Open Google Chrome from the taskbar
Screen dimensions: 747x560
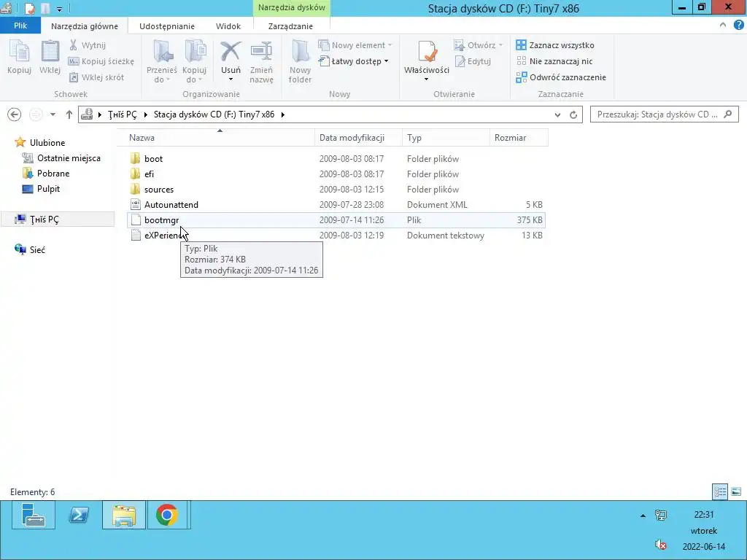[167, 515]
